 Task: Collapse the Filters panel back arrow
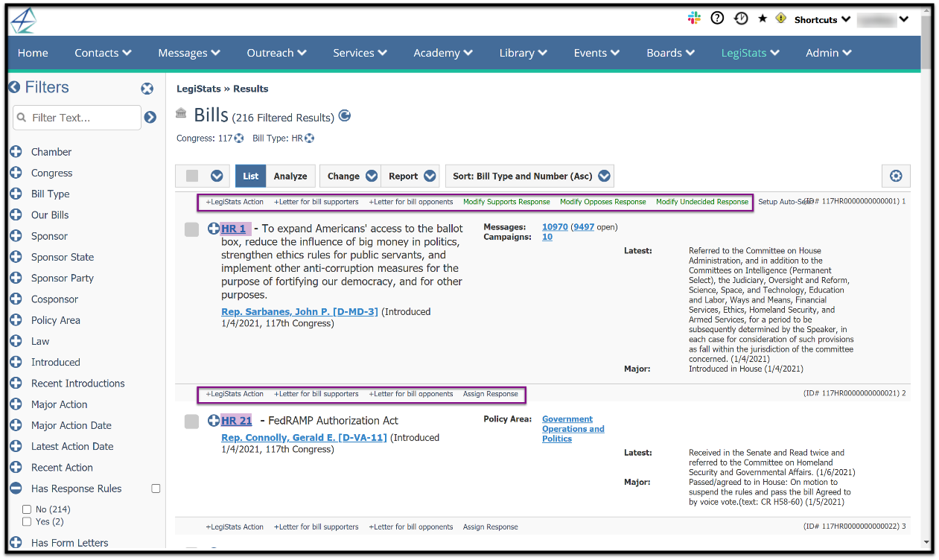point(14,88)
